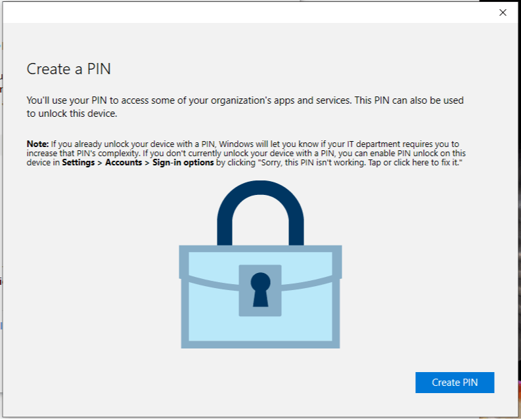Image resolution: width=521 pixels, height=420 pixels.
Task: Click the word "Windows" in the note
Action: coord(237,144)
